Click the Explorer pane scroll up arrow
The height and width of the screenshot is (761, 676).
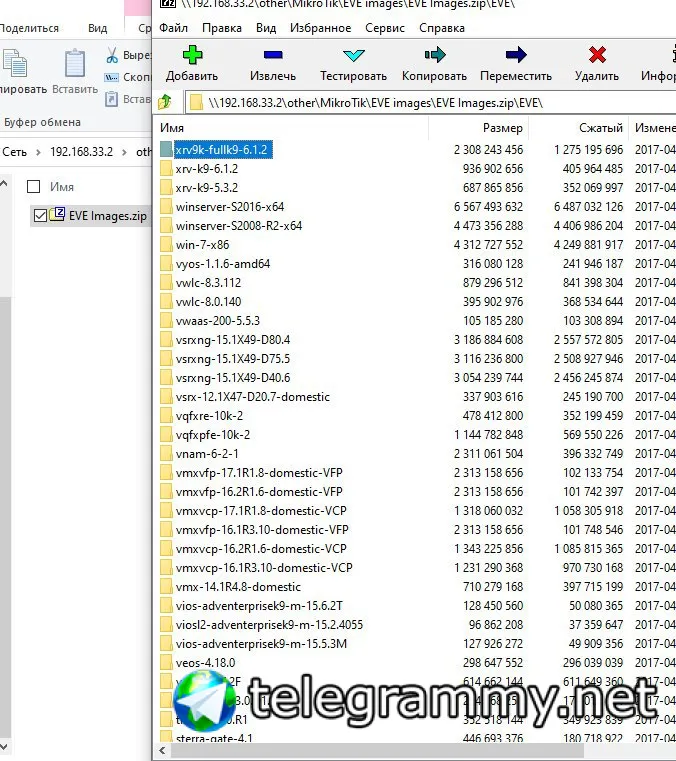coord(4,184)
